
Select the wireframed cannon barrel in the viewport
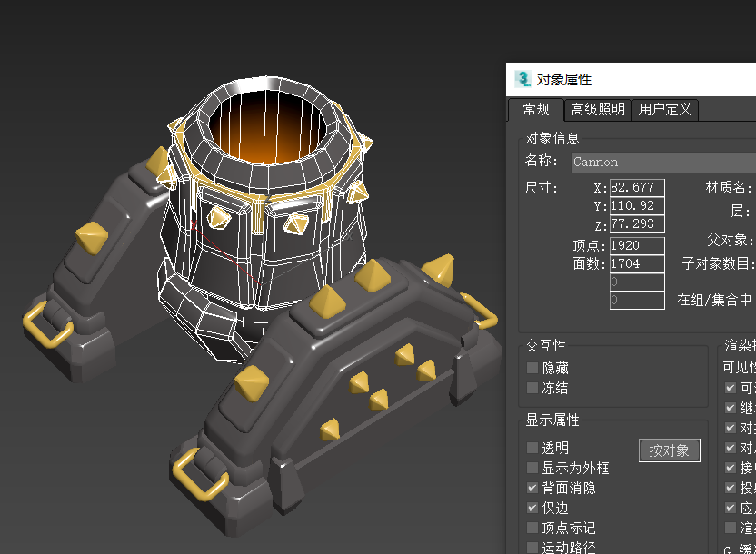(x=263, y=219)
